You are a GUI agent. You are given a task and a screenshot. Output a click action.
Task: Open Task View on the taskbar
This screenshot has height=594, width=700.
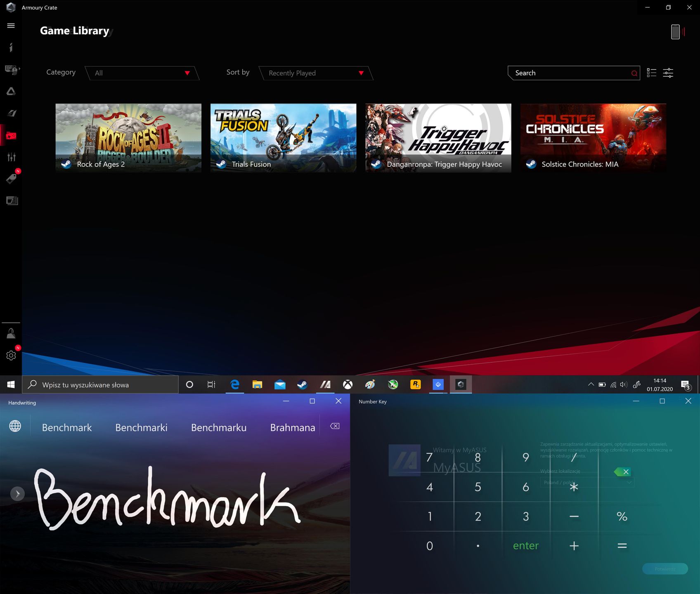point(211,384)
